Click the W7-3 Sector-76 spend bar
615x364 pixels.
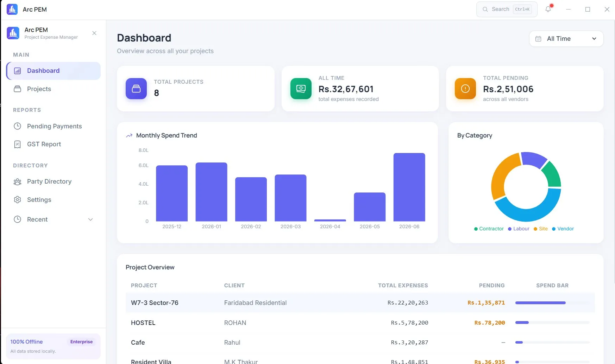[x=552, y=303]
